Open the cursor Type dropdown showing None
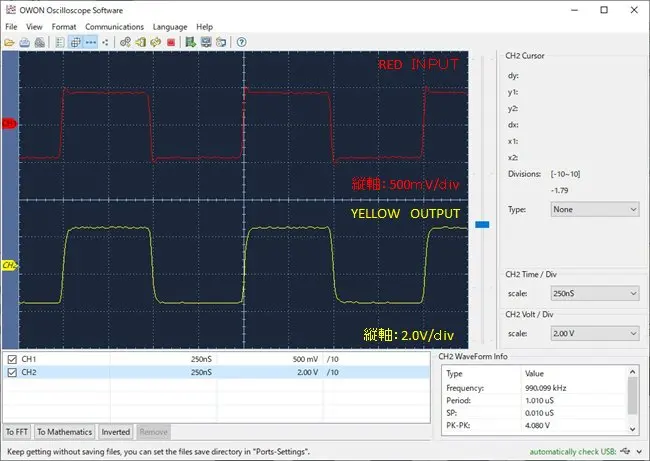 tap(595, 209)
